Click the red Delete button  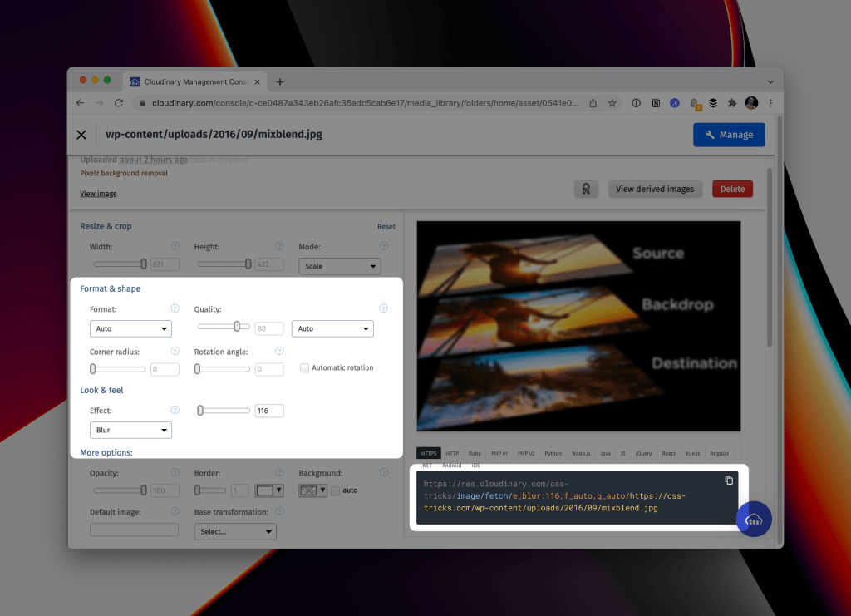(x=732, y=189)
